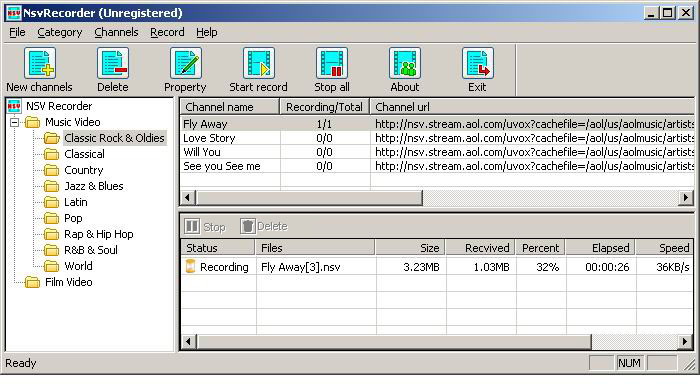Click the Music Video folder icon
700x384 pixels.
32,122
